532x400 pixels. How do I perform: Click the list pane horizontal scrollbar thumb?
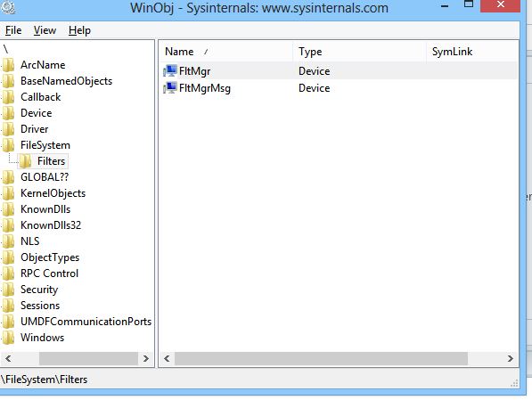(321, 359)
